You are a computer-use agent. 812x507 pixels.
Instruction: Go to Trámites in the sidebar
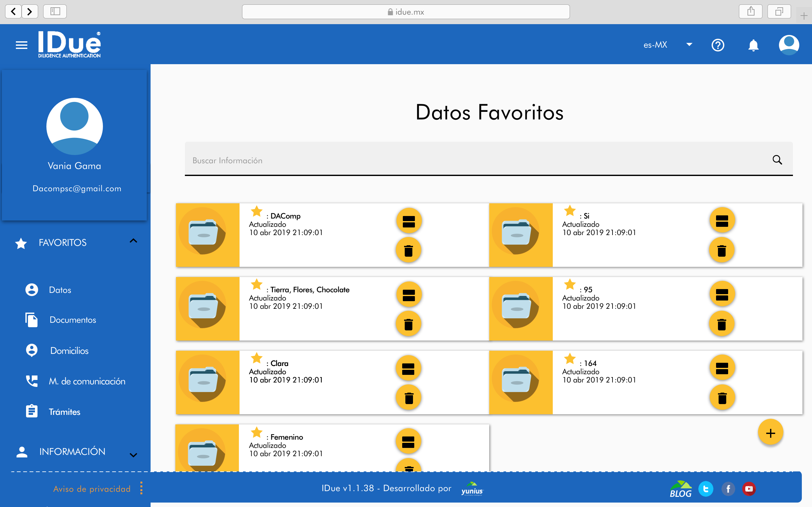coord(64,412)
